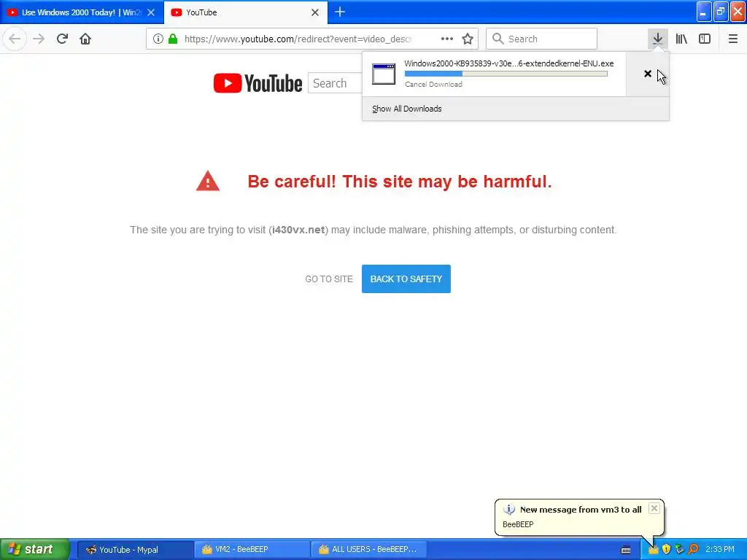Open 'VM2 - BeeBEEP' taskbar window
Image resolution: width=747 pixels, height=560 pixels.
[252, 550]
